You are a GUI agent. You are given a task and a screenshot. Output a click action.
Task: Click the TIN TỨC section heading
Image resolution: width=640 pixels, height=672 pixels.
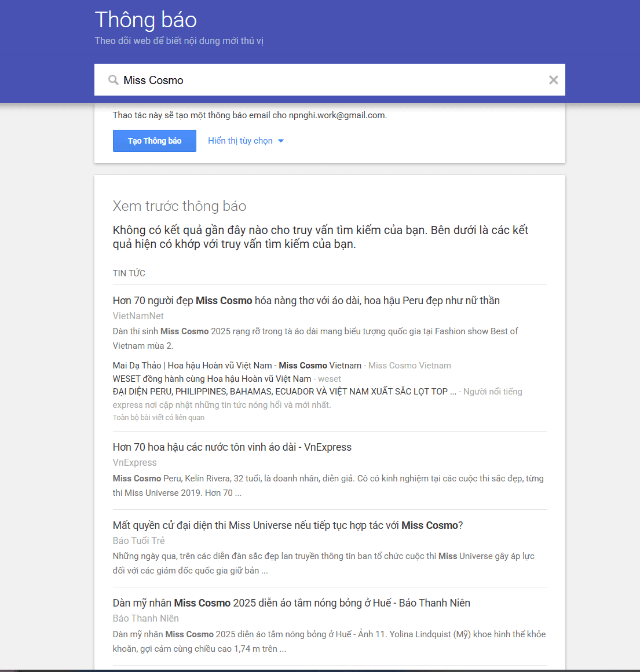(129, 273)
